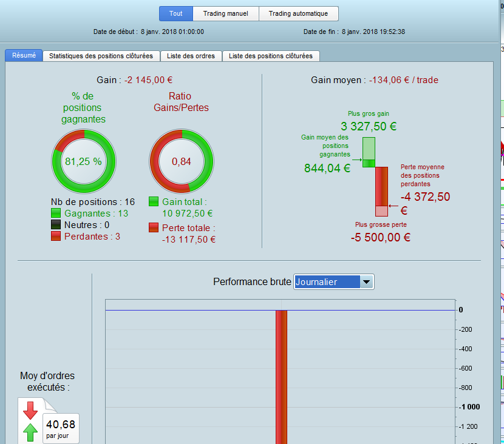Click the red daily performance bar
504x444 pixels.
[x=281, y=377]
